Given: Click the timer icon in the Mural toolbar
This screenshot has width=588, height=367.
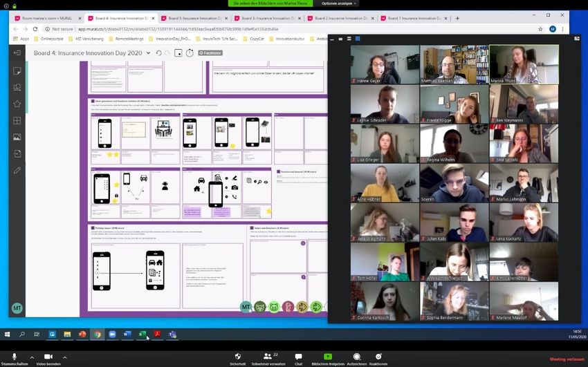Looking at the screenshot, I should [191, 53].
